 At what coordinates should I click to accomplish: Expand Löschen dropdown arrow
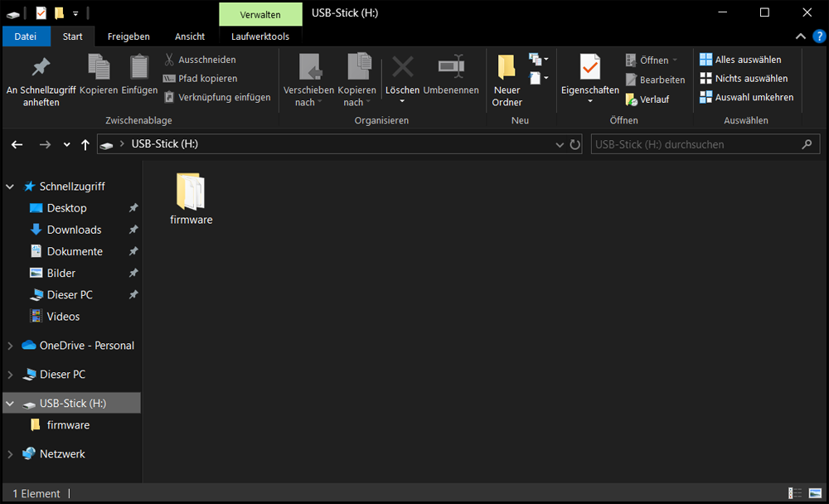point(402,101)
